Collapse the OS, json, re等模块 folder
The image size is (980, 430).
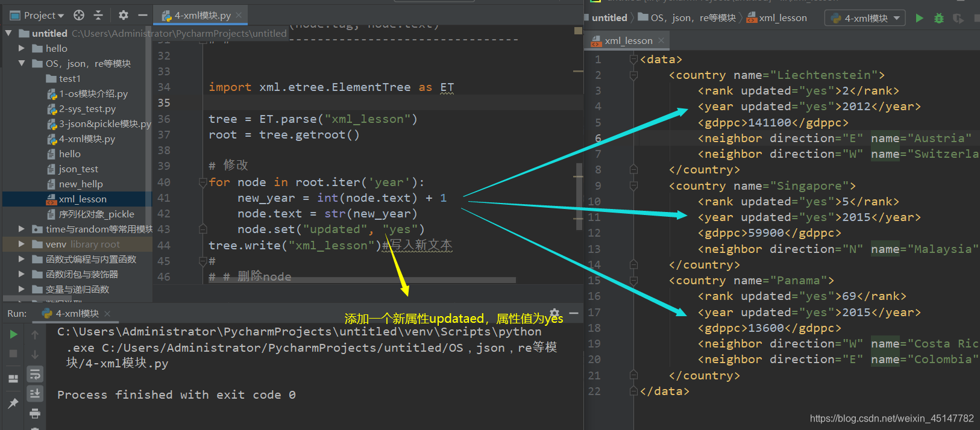click(x=22, y=63)
